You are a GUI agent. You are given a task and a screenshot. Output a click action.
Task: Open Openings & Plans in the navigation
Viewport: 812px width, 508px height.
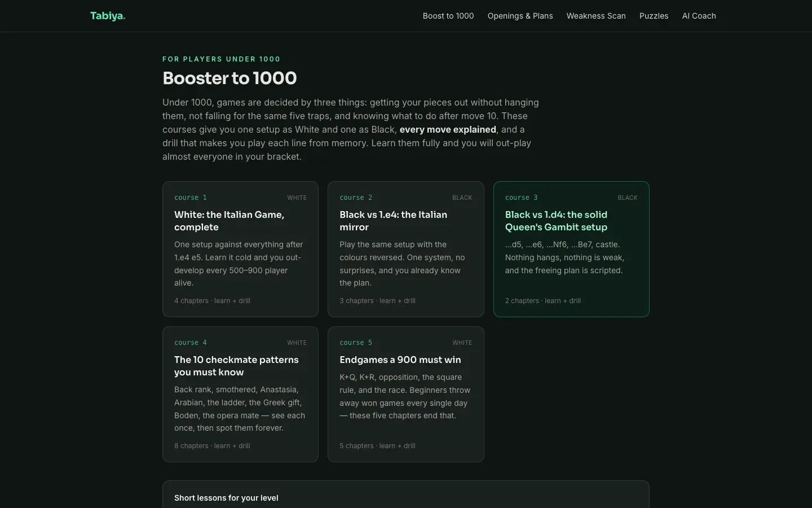coord(520,16)
